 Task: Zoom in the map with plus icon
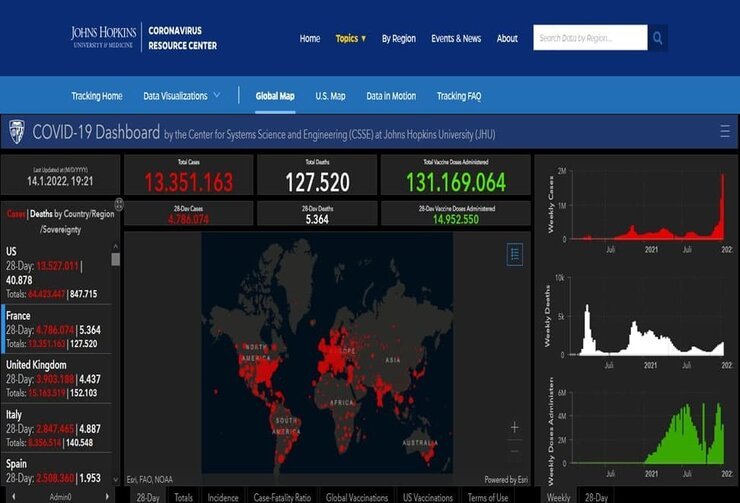click(514, 428)
